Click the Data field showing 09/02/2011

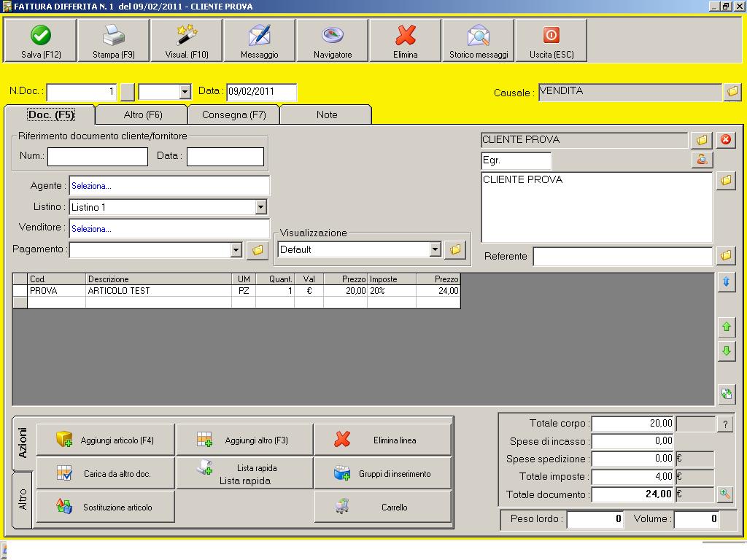tap(261, 92)
